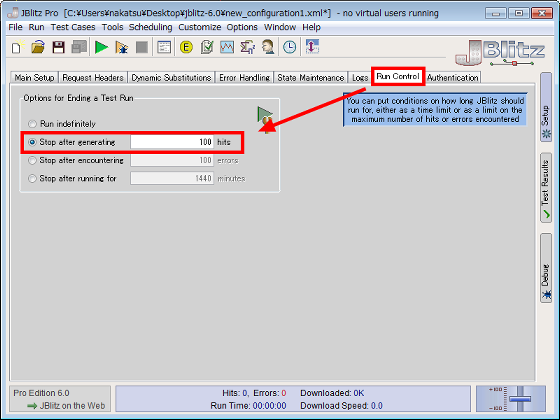560x420 pixels.
Task: Click the Downloaded: 0K status text
Action: coord(332,393)
